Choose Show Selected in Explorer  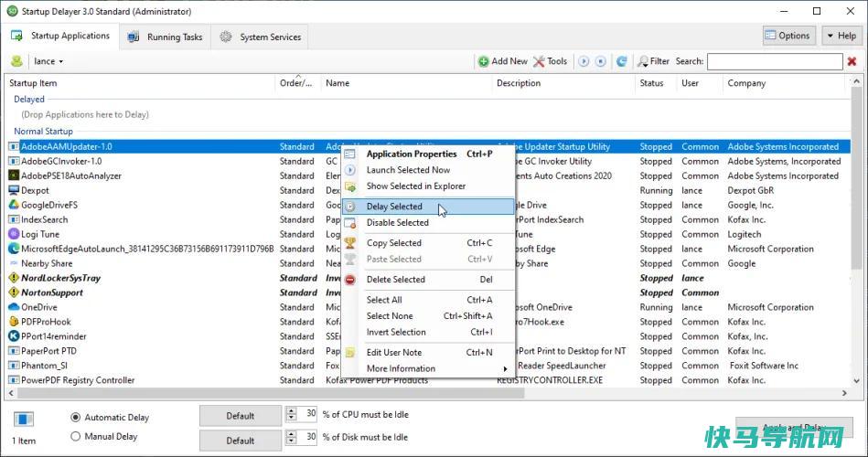[x=428, y=186]
